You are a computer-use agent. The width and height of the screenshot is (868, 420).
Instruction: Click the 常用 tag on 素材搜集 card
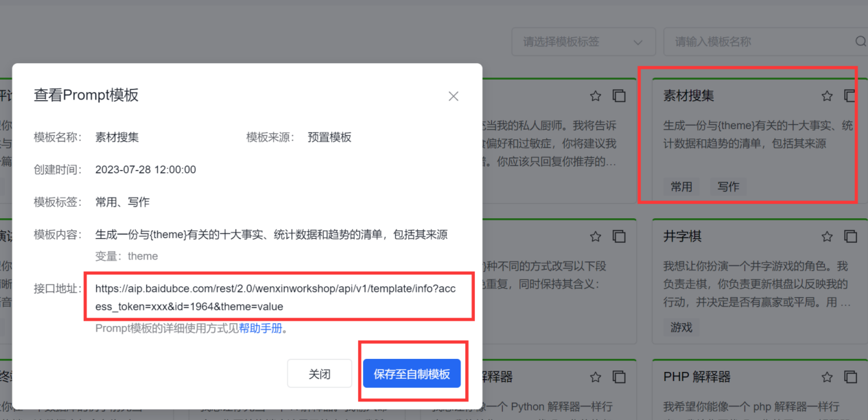point(681,187)
